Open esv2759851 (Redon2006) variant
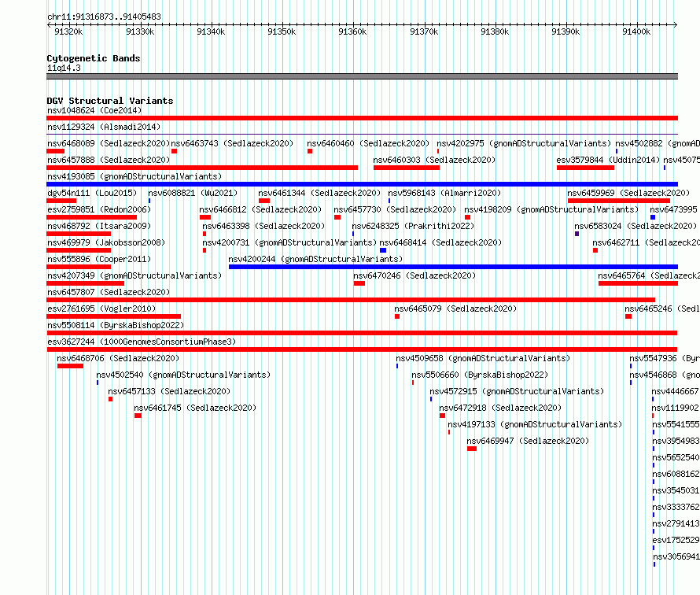Screen dimensions: 700x595 coord(99,209)
